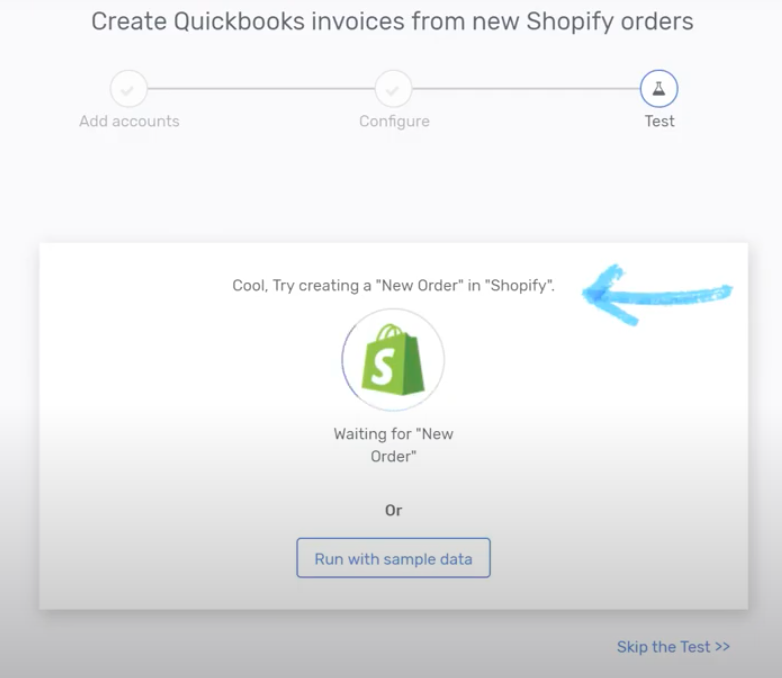Click the Configure step checkmark circle

(393, 89)
